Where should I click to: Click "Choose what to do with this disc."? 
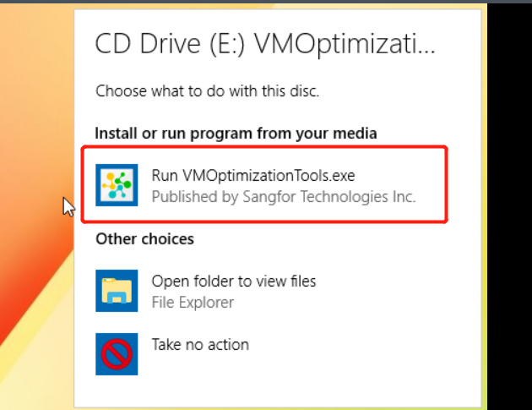click(x=207, y=90)
